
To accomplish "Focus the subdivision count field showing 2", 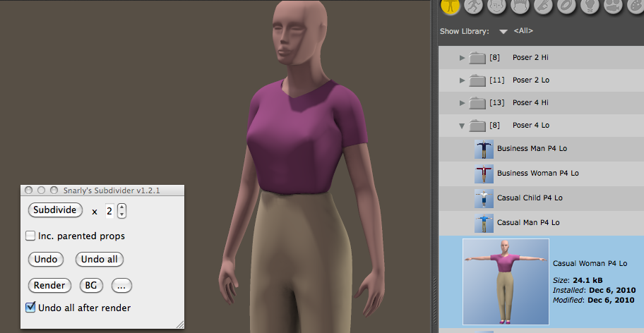I will click(x=109, y=211).
